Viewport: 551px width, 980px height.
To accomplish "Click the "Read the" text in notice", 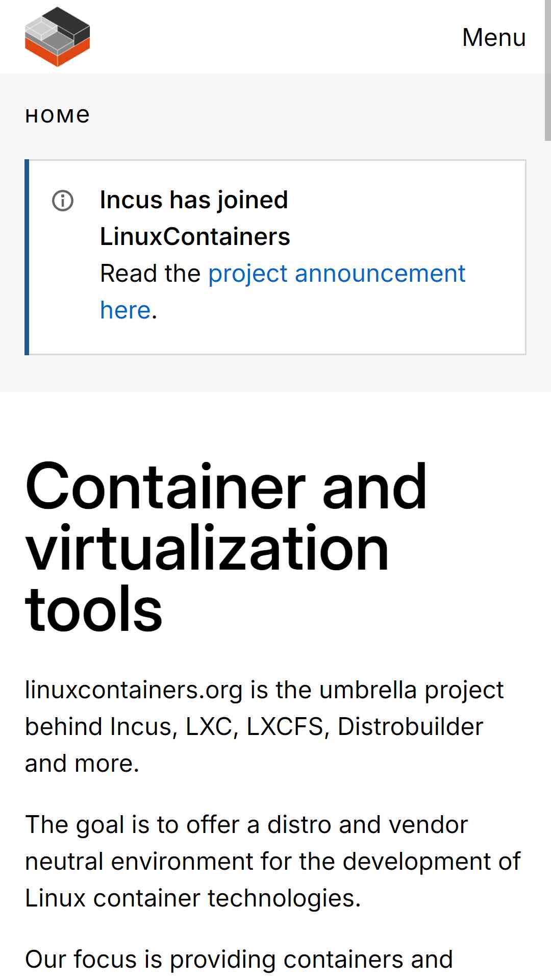I will tap(151, 274).
